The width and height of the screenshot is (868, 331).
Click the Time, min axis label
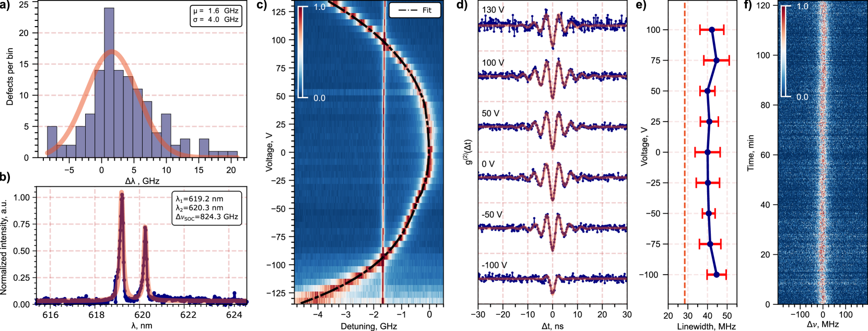point(750,152)
